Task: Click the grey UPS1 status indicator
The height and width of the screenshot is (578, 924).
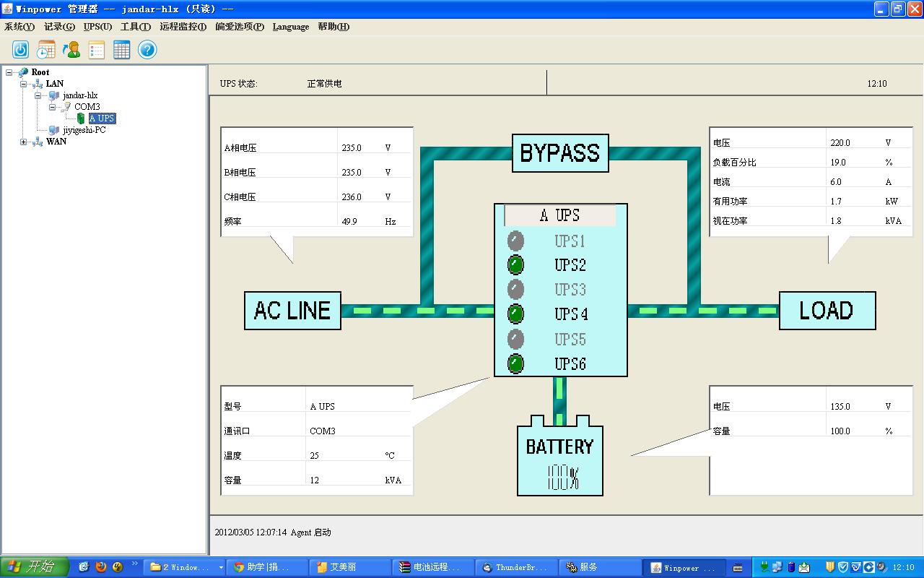Action: pos(515,241)
